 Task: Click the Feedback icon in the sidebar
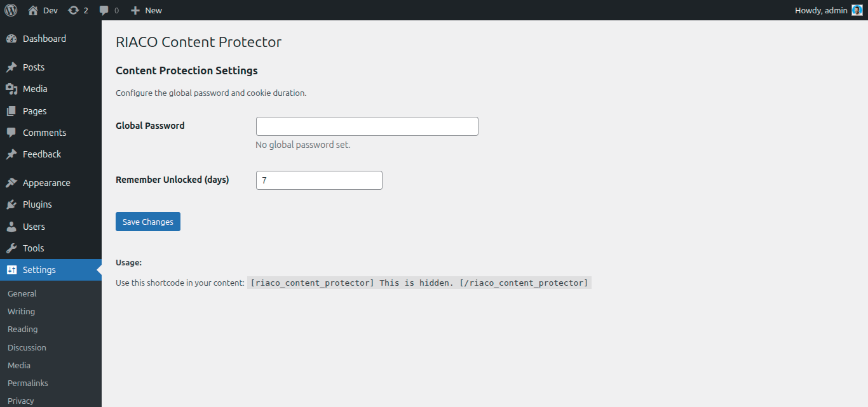pyautogui.click(x=11, y=154)
